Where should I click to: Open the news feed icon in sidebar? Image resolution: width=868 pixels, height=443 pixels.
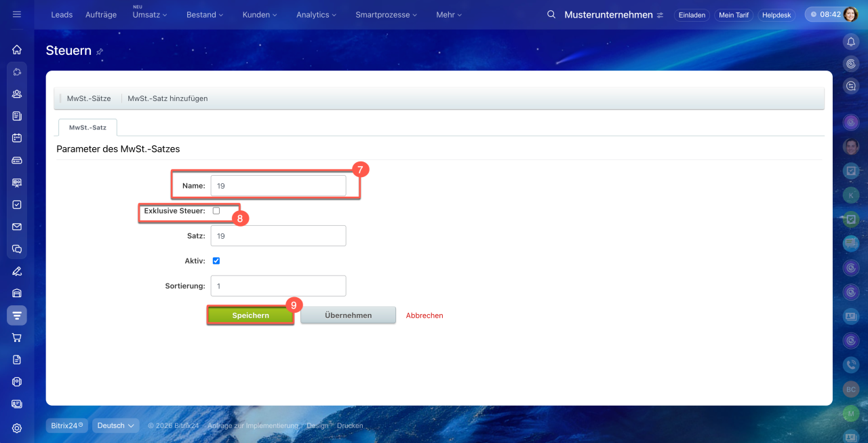point(17,116)
